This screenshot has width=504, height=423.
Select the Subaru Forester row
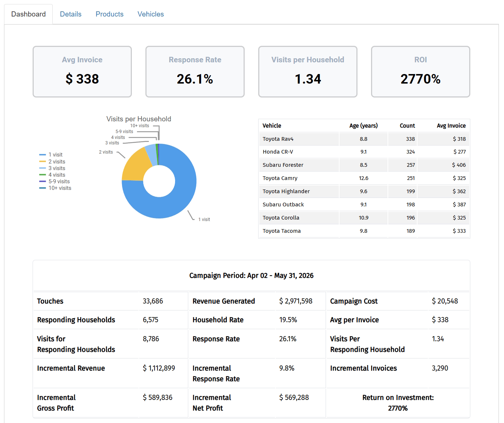click(x=364, y=165)
